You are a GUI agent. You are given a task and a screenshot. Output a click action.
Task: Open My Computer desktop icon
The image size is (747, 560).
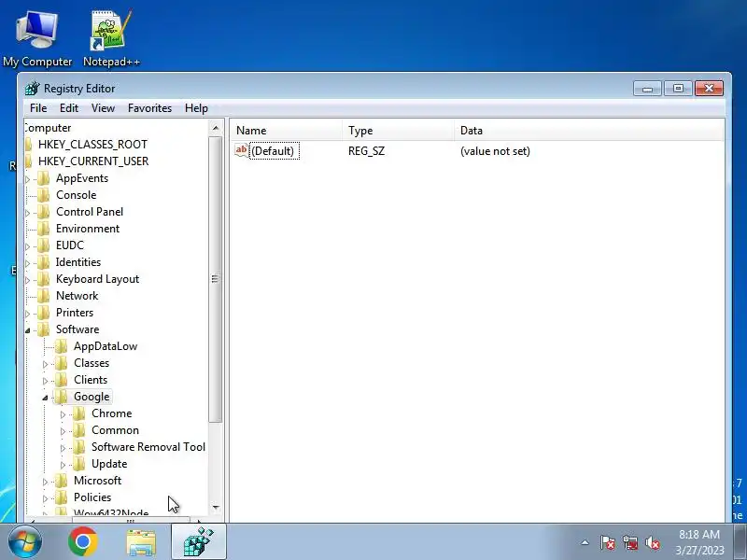click(x=37, y=38)
